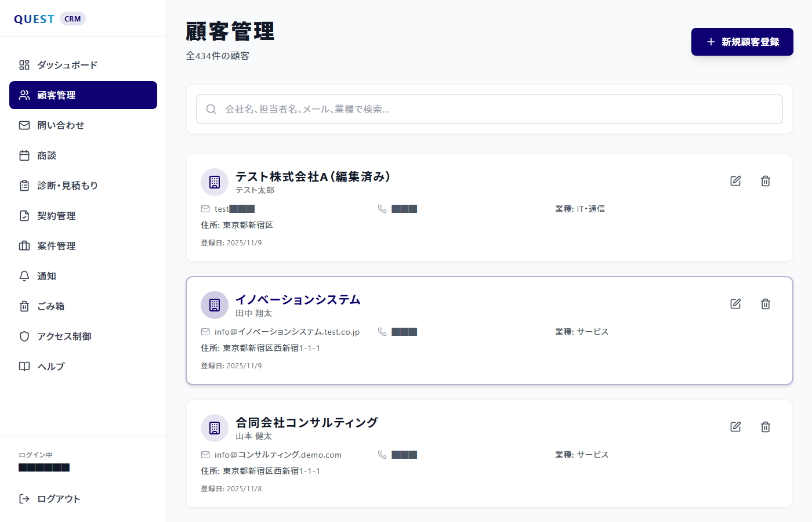Select 案件管理 in the sidebar

(x=56, y=245)
